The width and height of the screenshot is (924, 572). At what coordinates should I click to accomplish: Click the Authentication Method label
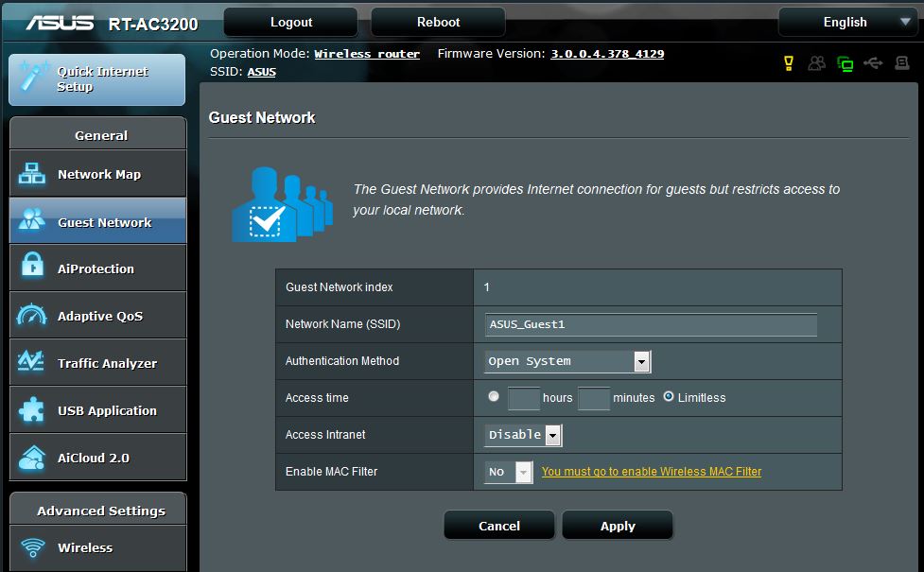[341, 360]
